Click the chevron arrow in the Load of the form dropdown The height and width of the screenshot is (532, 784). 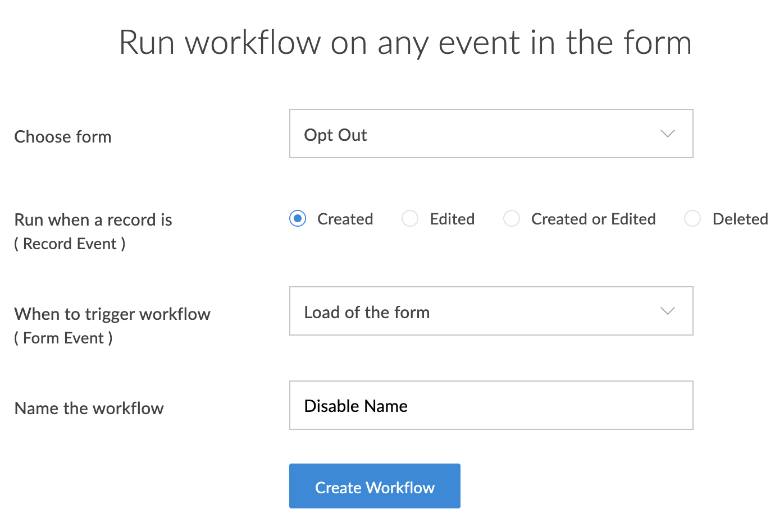(x=667, y=311)
